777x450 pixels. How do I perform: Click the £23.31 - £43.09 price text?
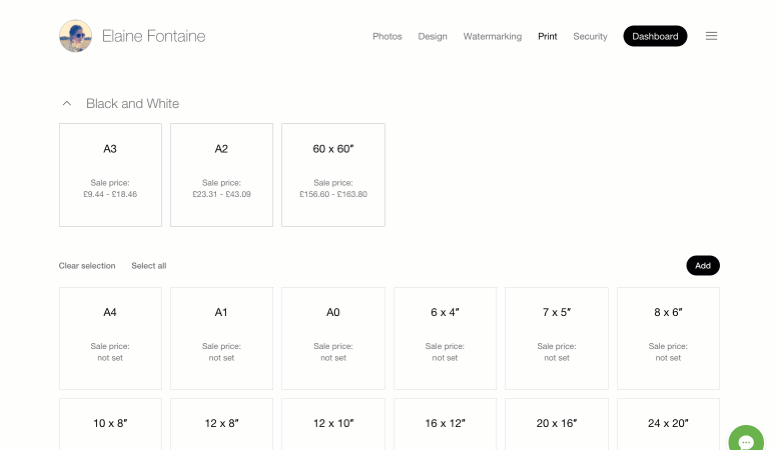click(222, 194)
